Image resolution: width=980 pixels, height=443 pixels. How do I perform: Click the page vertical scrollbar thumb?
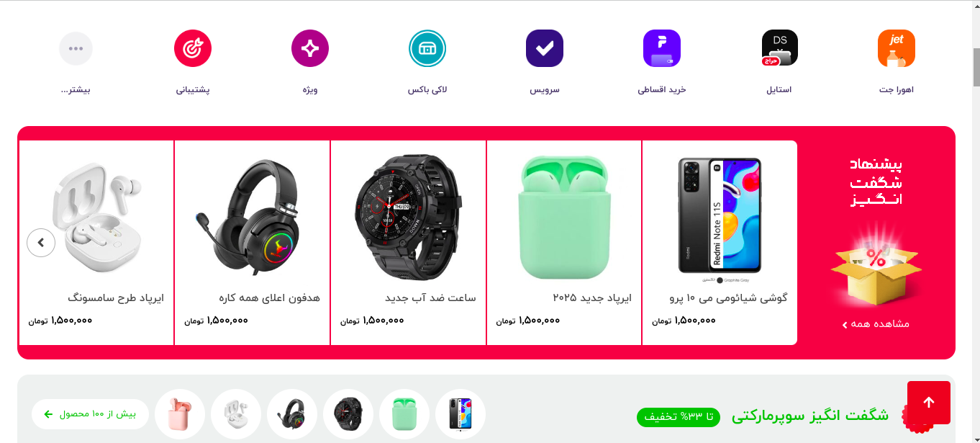tap(976, 68)
